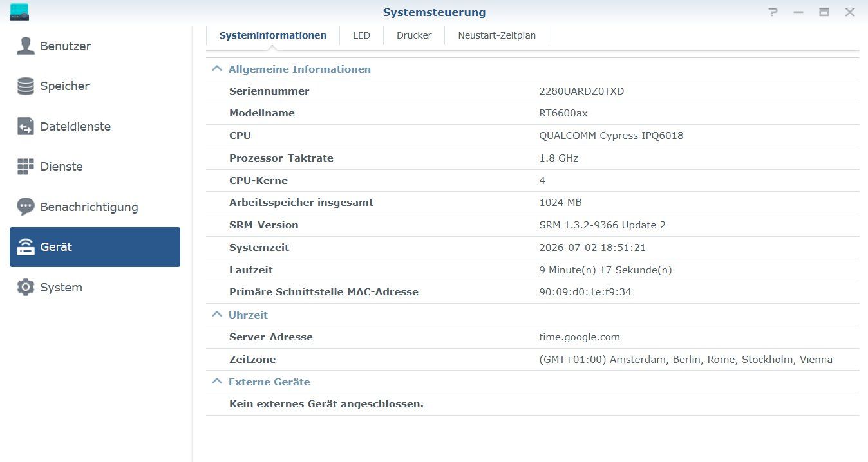Open the System section label
The width and height of the screenshot is (868, 462).
pos(61,288)
